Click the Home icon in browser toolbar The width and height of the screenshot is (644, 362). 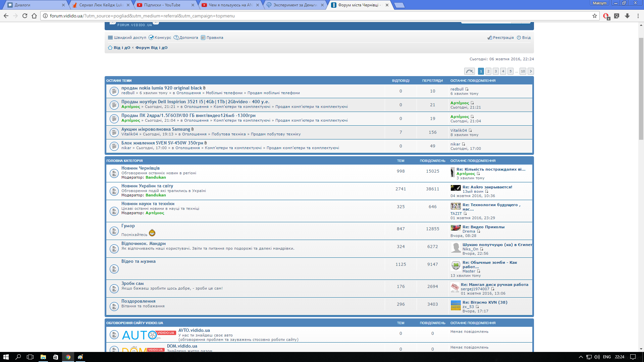[34, 16]
